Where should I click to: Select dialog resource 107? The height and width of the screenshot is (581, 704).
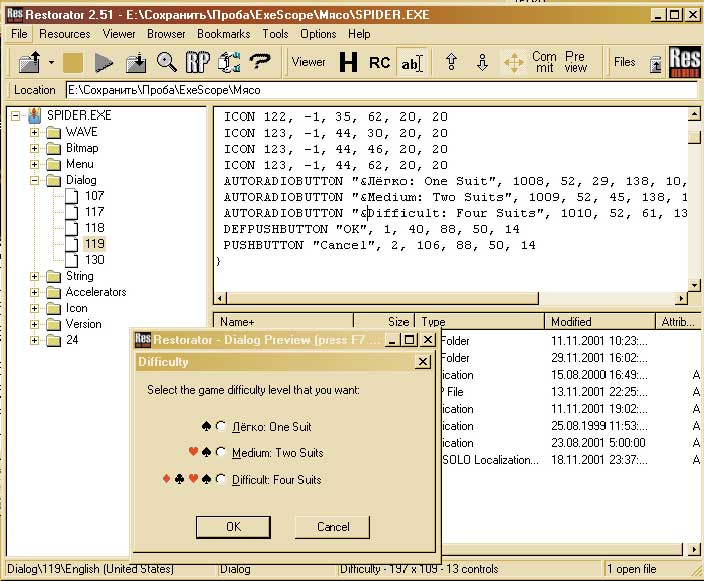(94, 196)
